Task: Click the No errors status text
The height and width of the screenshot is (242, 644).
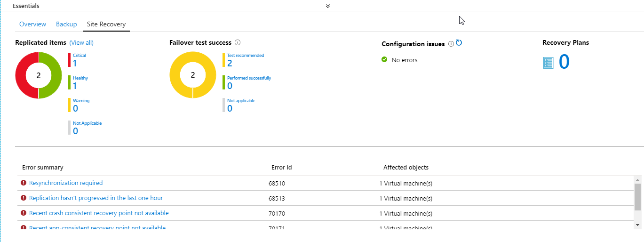Action: 405,60
